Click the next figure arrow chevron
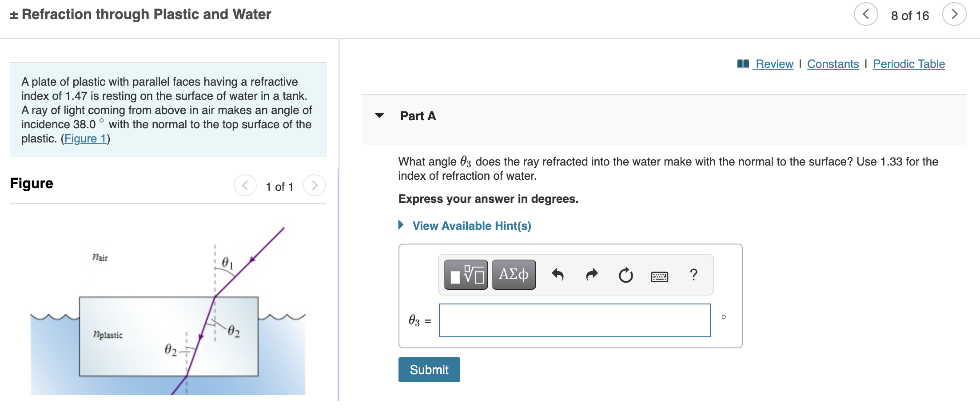 315,186
